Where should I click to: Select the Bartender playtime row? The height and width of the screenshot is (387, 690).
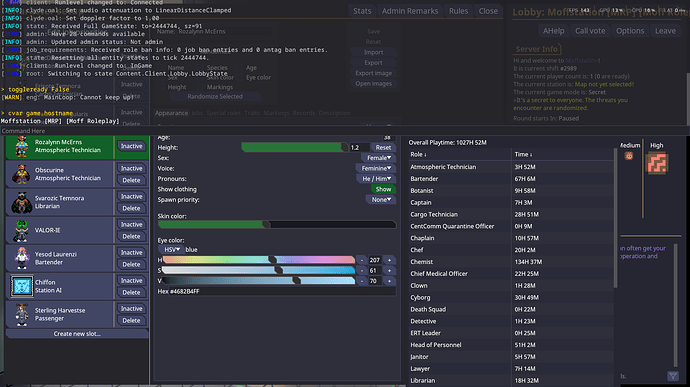pyautogui.click(x=510, y=179)
